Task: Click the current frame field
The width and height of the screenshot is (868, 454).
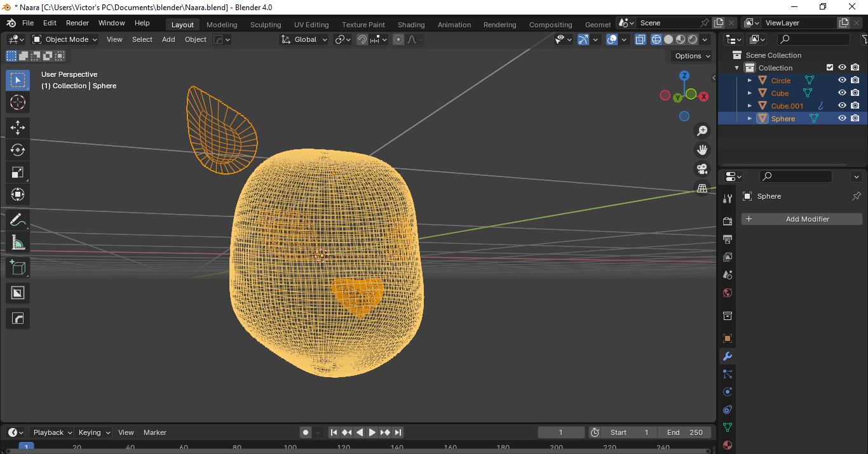Action: (561, 432)
